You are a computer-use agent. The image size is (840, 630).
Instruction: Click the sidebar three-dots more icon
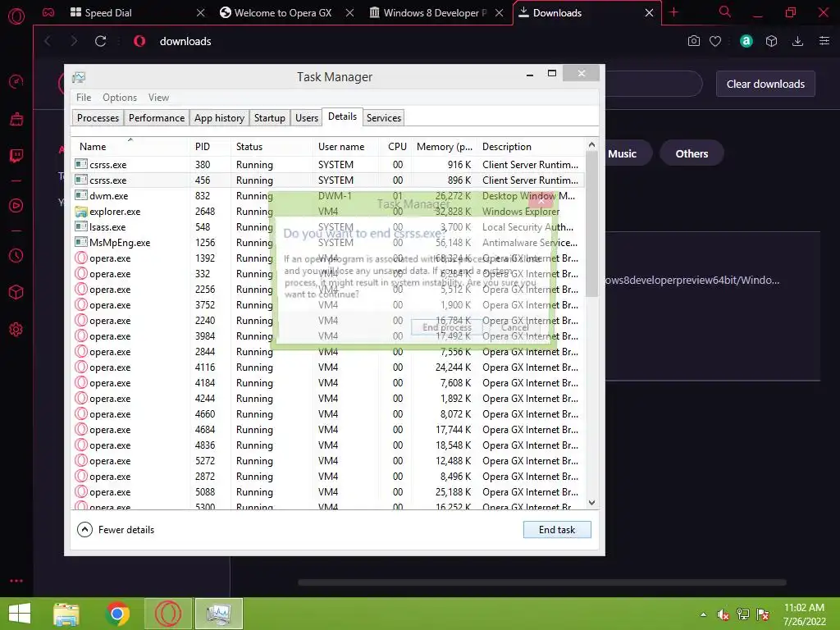coord(16,581)
